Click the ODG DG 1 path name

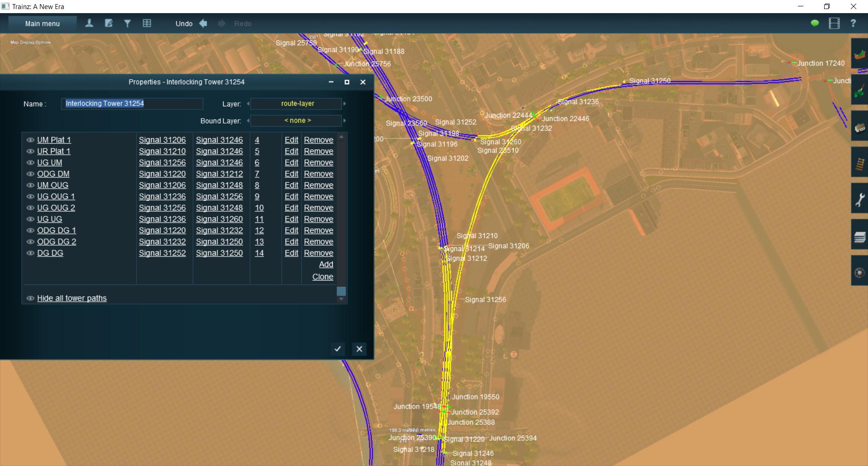(x=57, y=230)
